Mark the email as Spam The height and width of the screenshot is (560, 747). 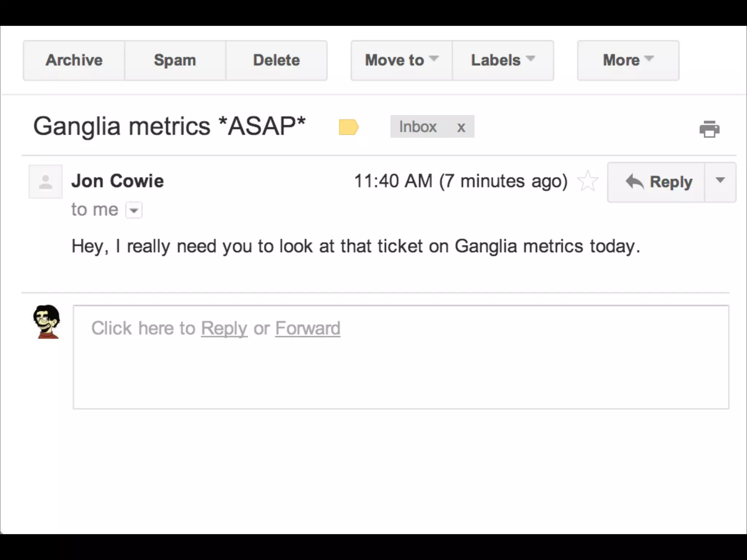[x=175, y=60]
